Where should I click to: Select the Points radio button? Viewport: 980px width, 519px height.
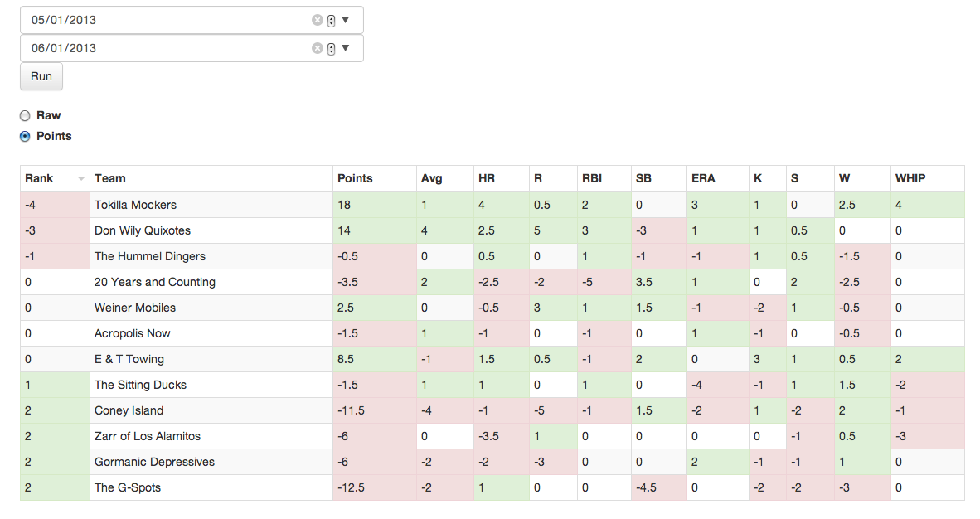tap(25, 137)
